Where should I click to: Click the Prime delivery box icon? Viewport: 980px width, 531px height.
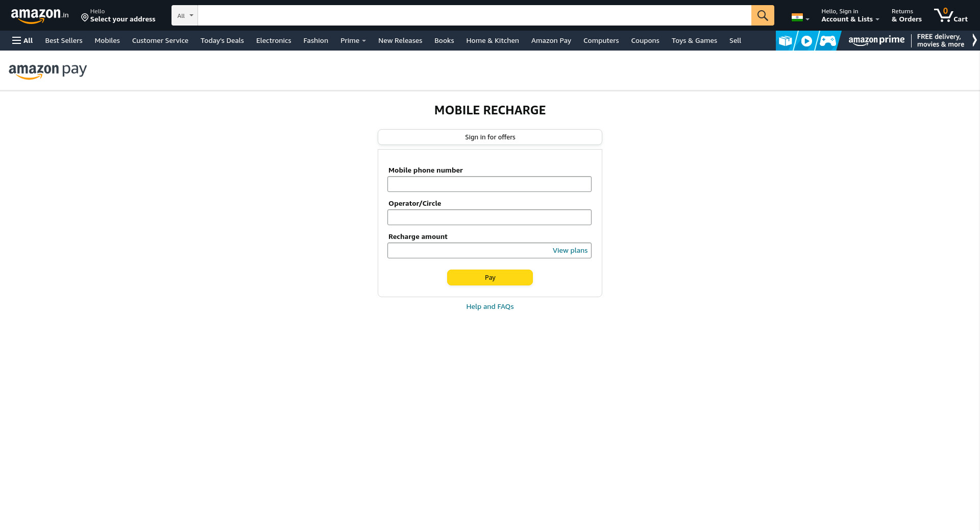[x=785, y=41]
